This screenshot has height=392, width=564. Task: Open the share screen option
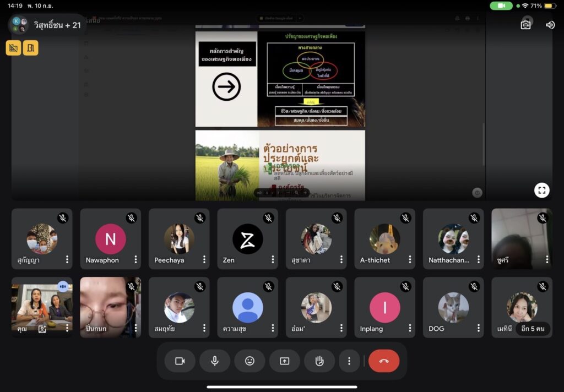[x=284, y=361]
